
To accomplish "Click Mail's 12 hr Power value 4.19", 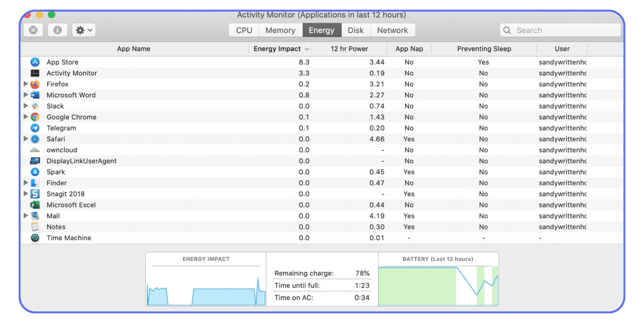I will [x=377, y=216].
